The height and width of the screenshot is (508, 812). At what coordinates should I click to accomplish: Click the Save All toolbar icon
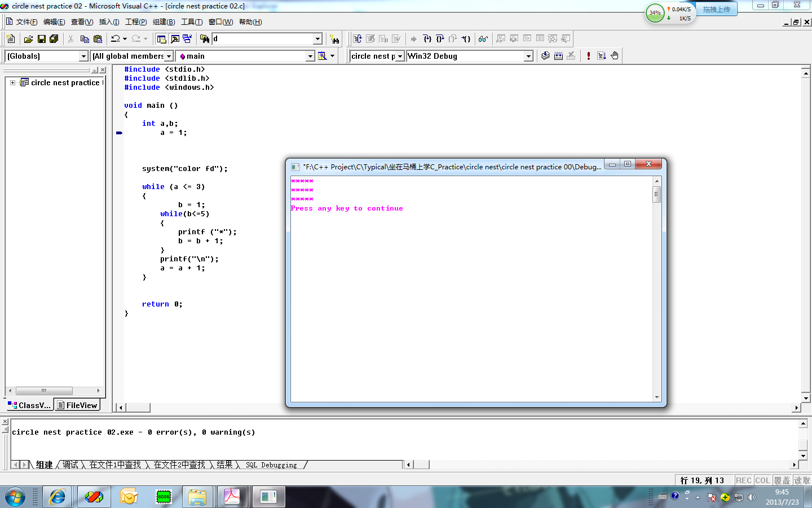[54, 39]
